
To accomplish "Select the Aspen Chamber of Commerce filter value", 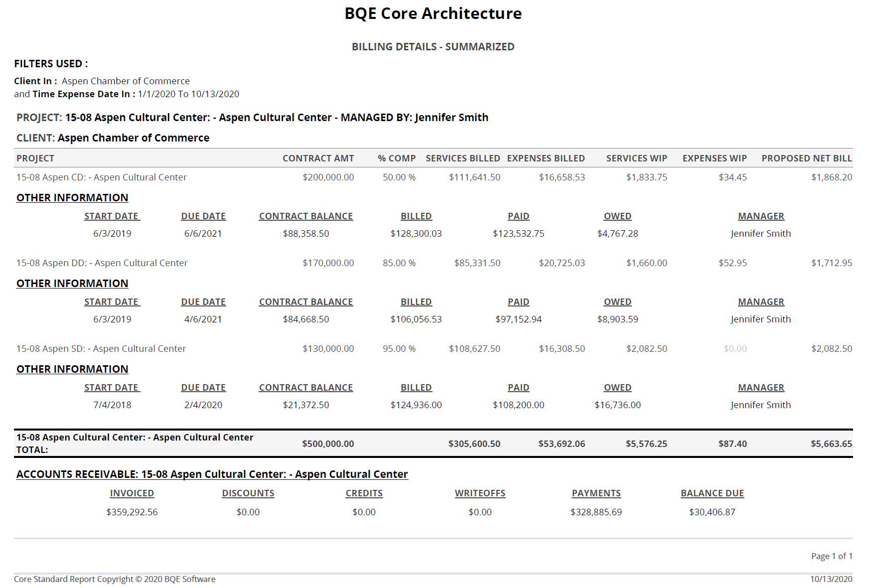I will tap(126, 81).
